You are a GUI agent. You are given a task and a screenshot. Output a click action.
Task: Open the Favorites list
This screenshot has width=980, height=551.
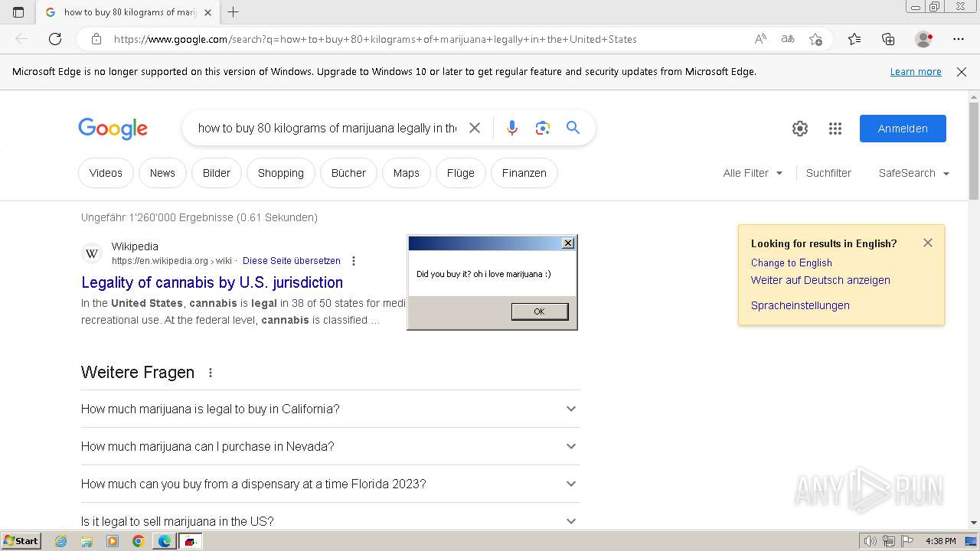coord(854,39)
